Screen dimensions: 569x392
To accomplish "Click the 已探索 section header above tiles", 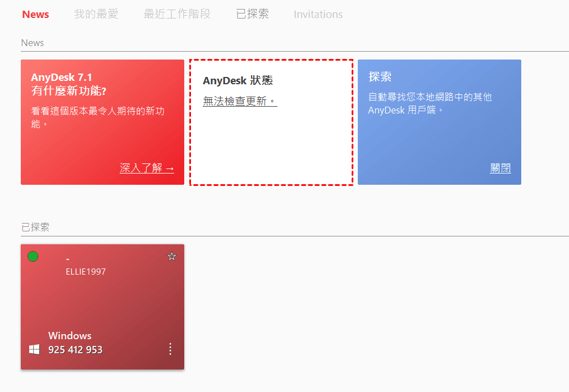I will tap(35, 227).
